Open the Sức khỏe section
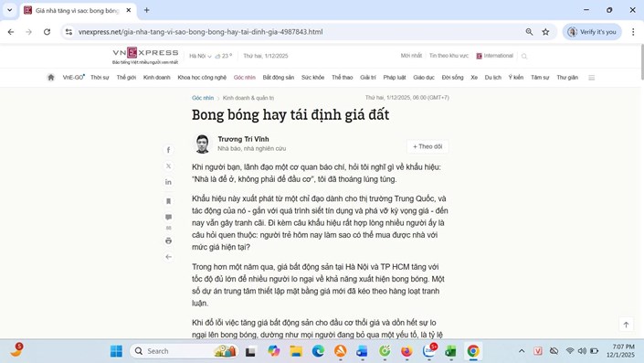The width and height of the screenshot is (644, 363). (x=312, y=78)
